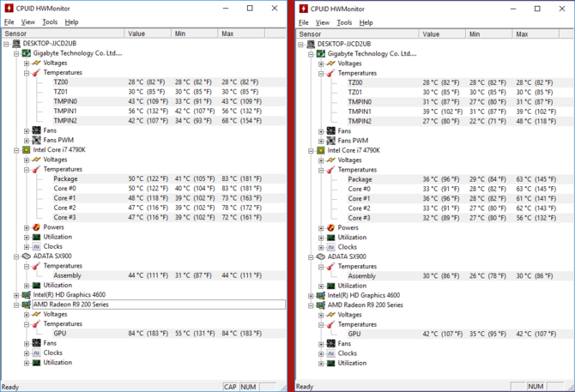Click the ADATA SX900 drive icon in the right window
Viewport: 575px width, 392px height.
click(321, 256)
